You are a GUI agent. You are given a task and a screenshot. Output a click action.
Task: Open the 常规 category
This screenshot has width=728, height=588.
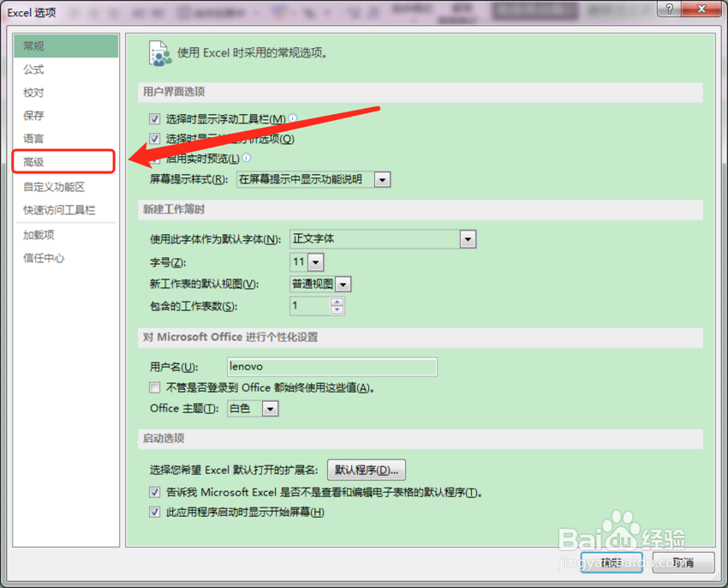66,46
